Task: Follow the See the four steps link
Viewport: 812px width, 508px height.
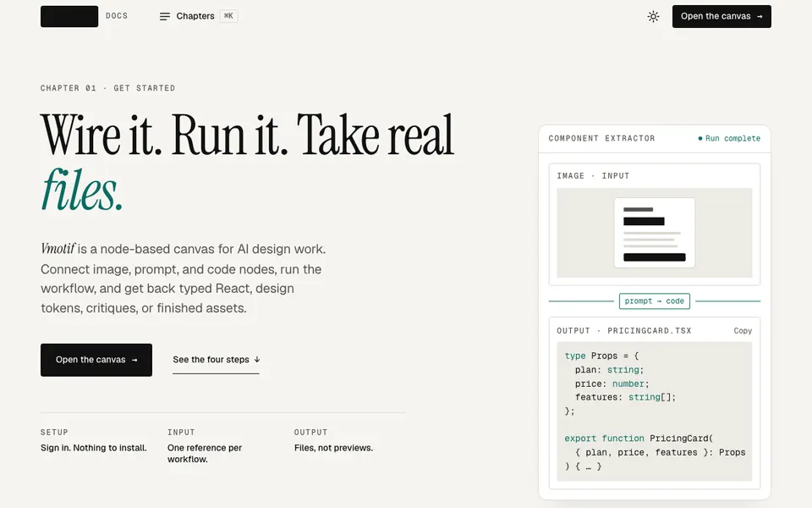Action: click(x=216, y=360)
